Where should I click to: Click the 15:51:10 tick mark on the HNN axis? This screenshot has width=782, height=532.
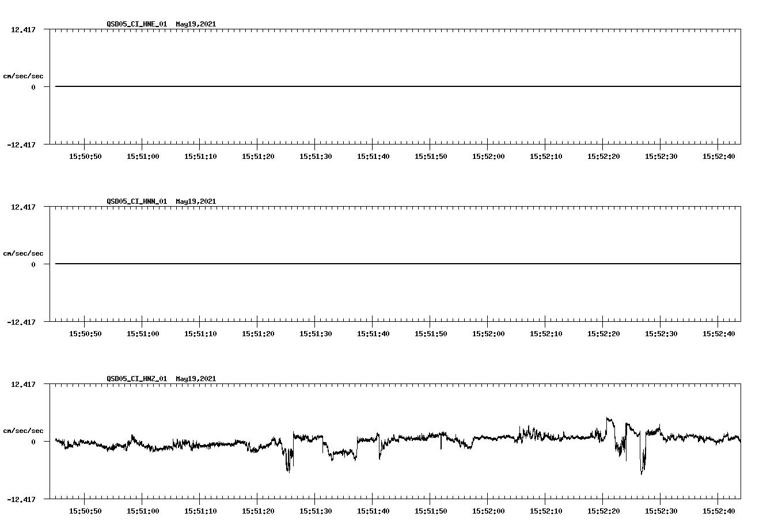tap(199, 324)
